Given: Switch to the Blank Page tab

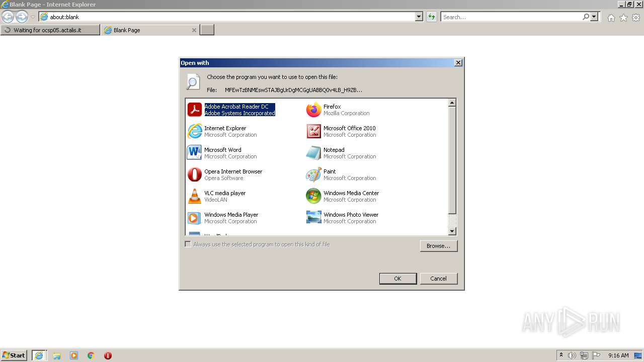Looking at the screenshot, I should tap(150, 30).
